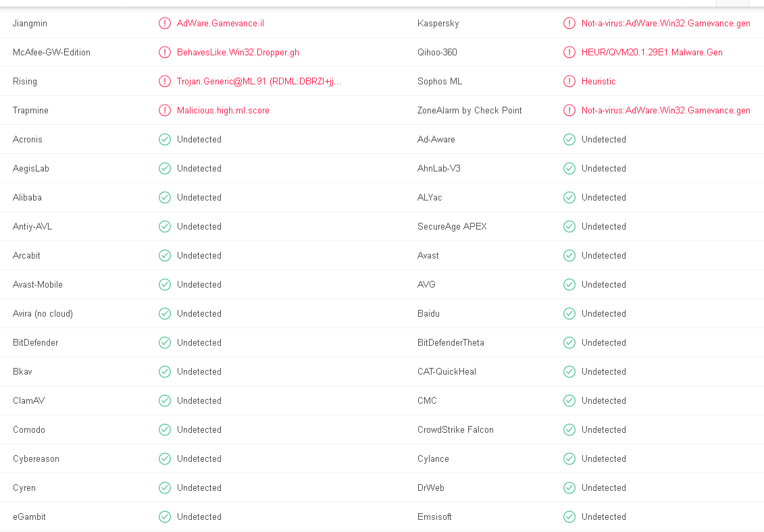Click the green check icon for Ad-Aware

(x=569, y=139)
